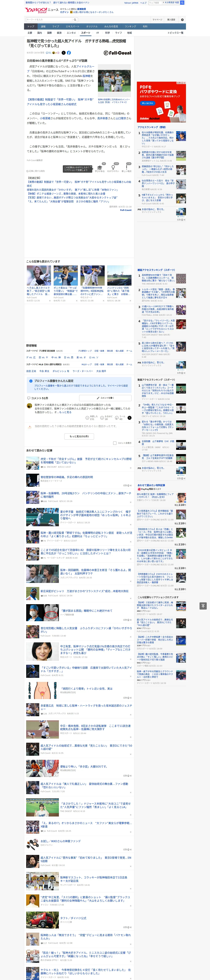Screen dimensions: 210x980
Task: Click the web search magnifier button
Action: [182, 3]
